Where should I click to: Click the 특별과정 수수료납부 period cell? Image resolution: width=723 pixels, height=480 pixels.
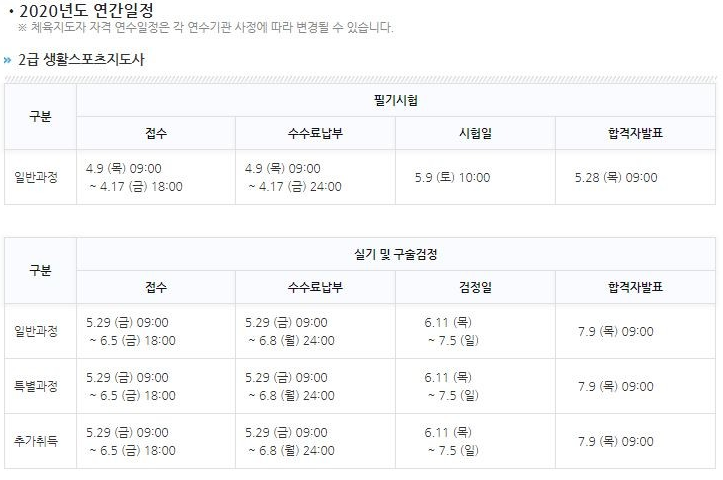291,386
